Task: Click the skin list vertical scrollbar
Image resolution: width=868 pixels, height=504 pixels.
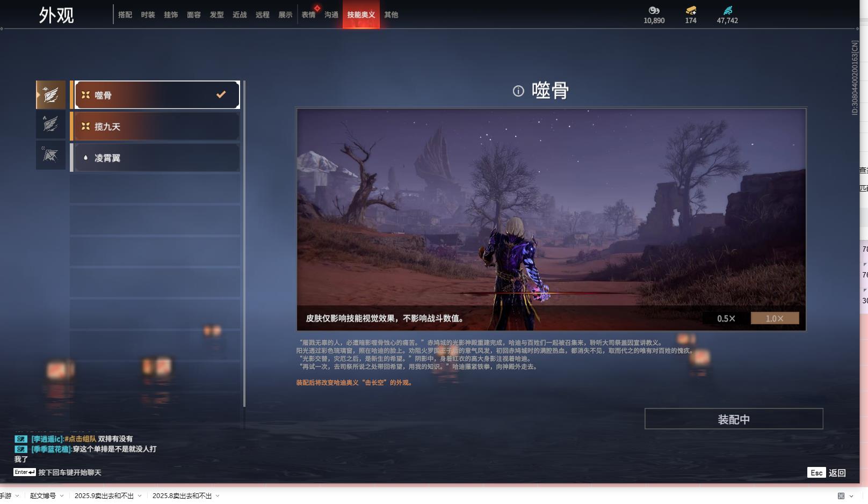Action: coord(244,244)
